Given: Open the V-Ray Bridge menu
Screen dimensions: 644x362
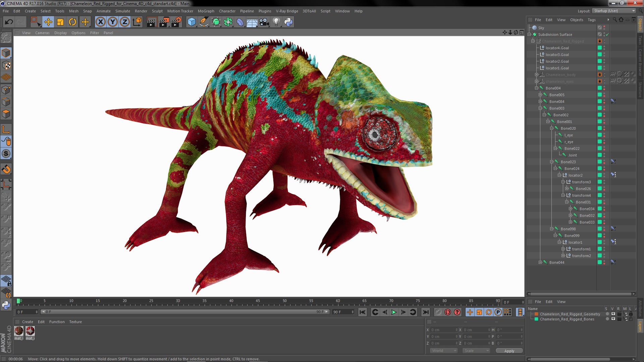Looking at the screenshot, I should (x=287, y=11).
